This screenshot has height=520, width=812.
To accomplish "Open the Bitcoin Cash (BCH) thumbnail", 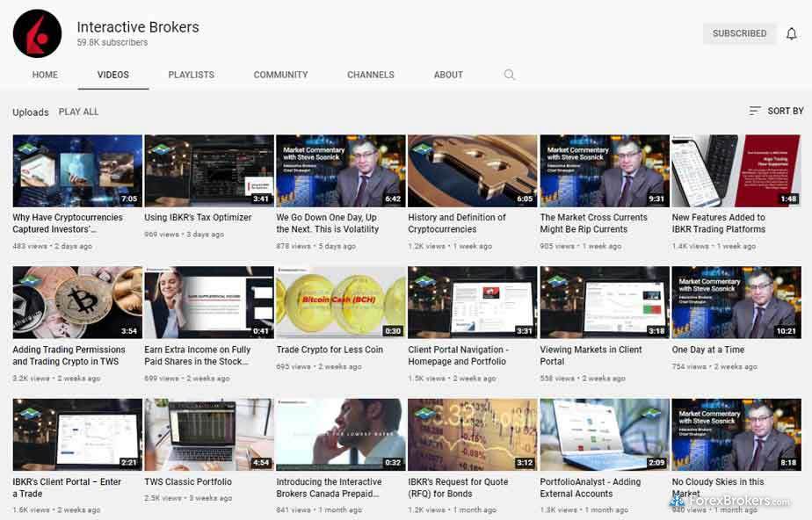I will (x=341, y=303).
